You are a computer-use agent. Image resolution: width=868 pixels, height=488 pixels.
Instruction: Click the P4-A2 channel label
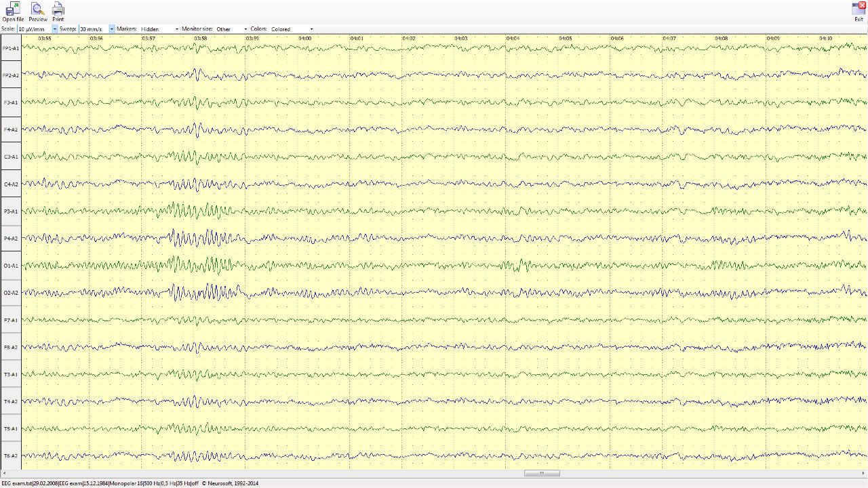pos(11,239)
